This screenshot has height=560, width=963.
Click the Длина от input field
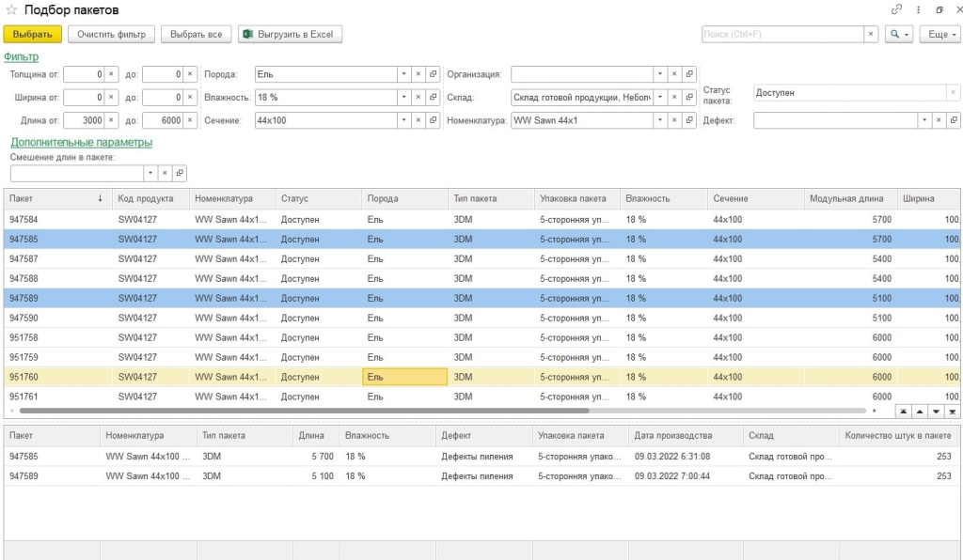coord(84,120)
